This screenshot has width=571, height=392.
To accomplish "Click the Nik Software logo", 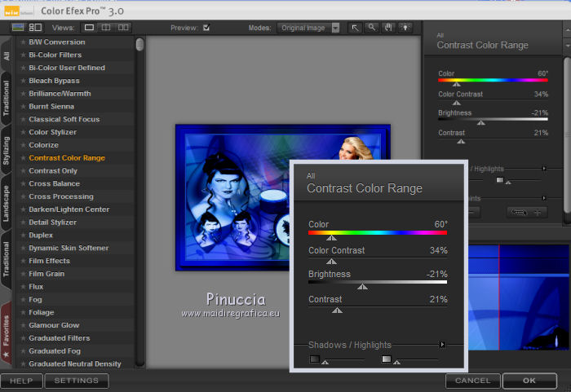I will click(18, 11).
